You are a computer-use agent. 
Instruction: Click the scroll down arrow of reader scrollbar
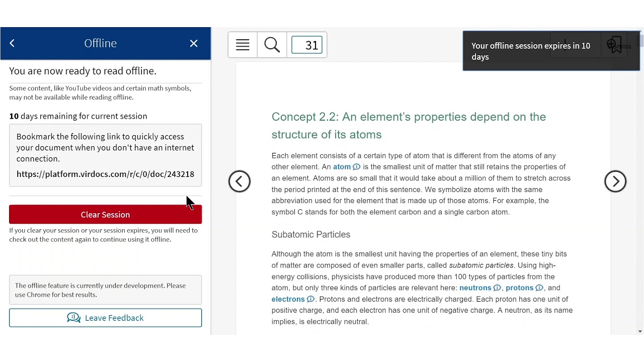tap(640, 331)
